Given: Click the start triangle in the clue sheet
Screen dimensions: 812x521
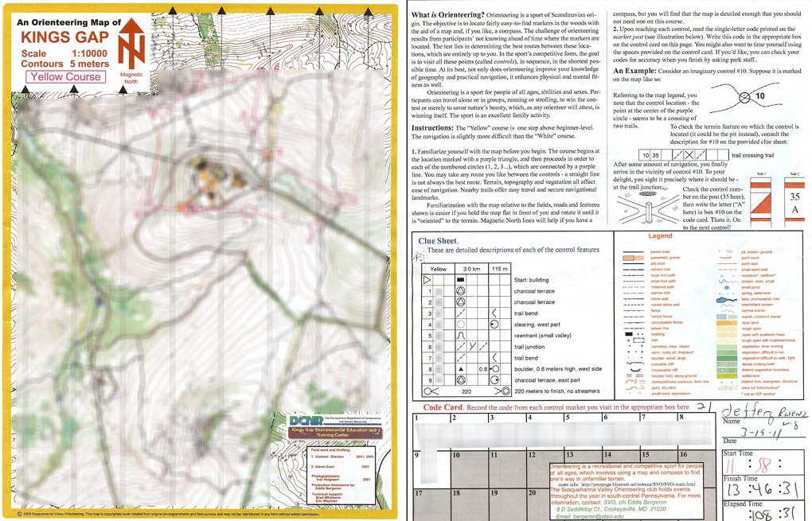Looking at the screenshot, I should pos(427,280).
